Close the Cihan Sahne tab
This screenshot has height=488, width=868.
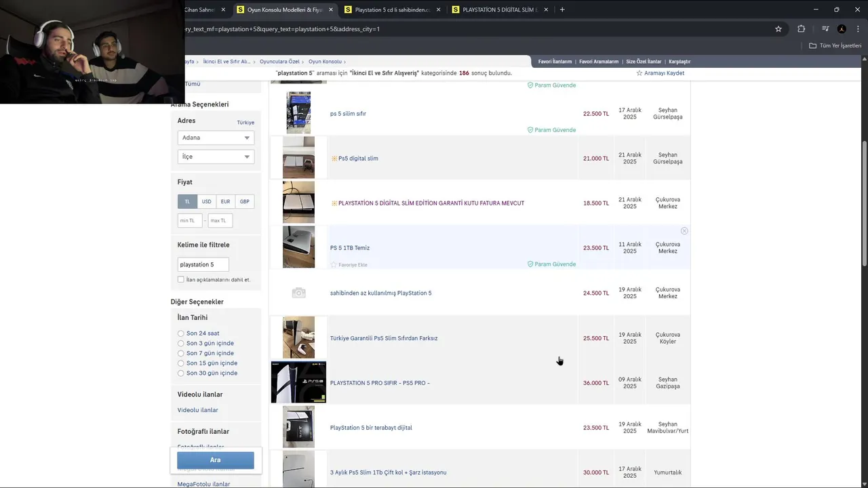(223, 9)
